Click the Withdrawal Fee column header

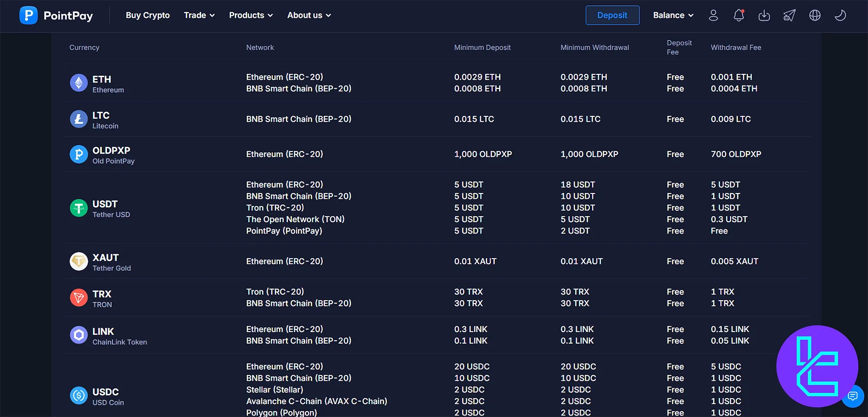(736, 47)
